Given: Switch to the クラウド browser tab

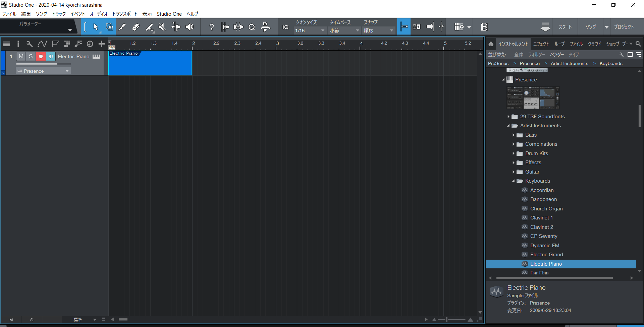Looking at the screenshot, I should (x=594, y=44).
